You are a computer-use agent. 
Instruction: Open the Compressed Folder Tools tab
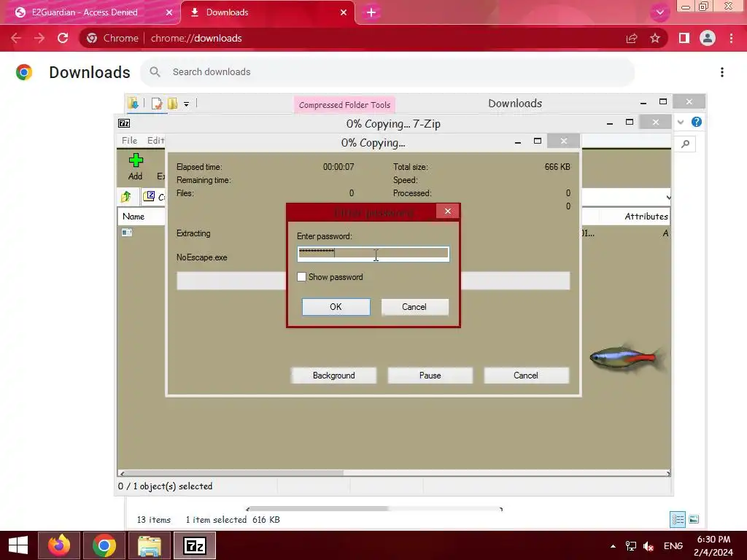tap(344, 105)
